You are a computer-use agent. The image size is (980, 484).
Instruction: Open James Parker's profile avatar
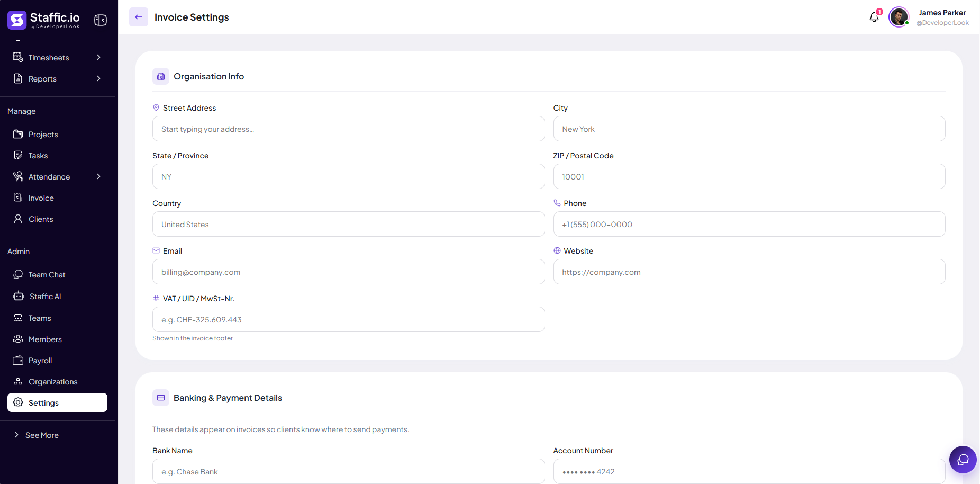coord(899,17)
